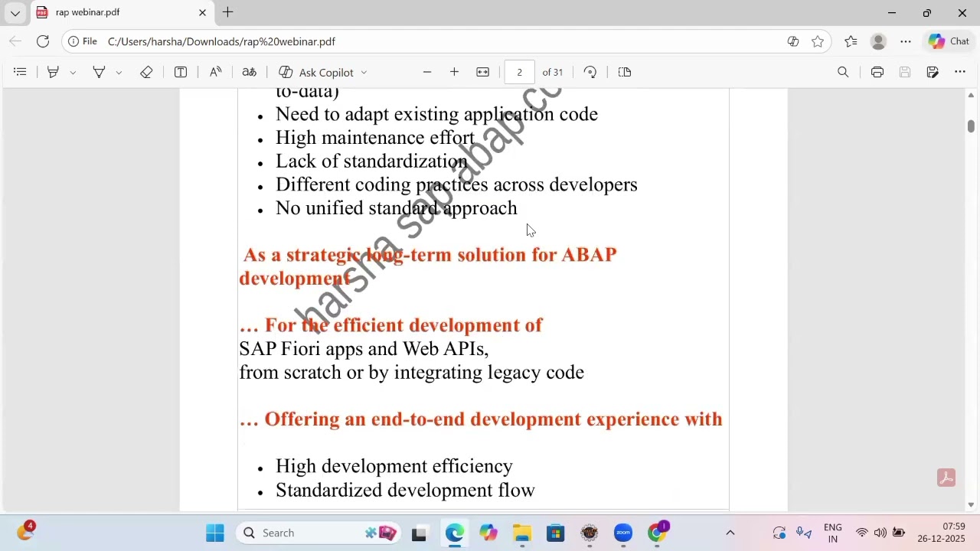
Task: Open Task View from taskbar
Action: [419, 533]
